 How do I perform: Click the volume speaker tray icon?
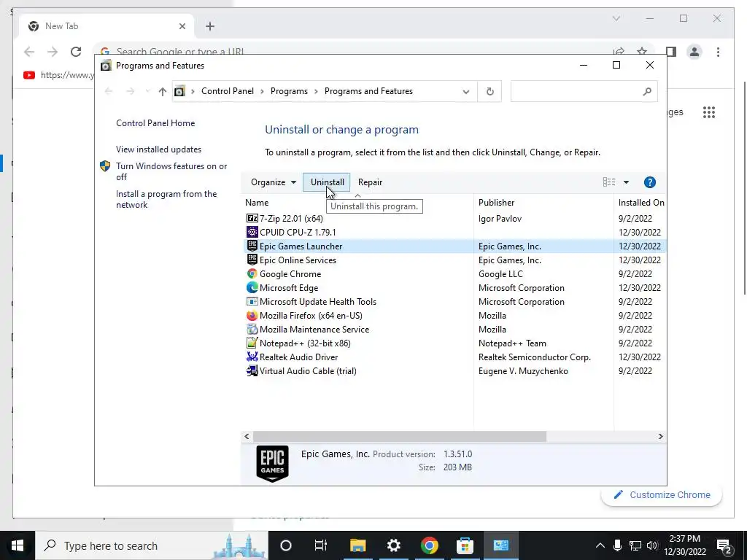click(x=651, y=545)
